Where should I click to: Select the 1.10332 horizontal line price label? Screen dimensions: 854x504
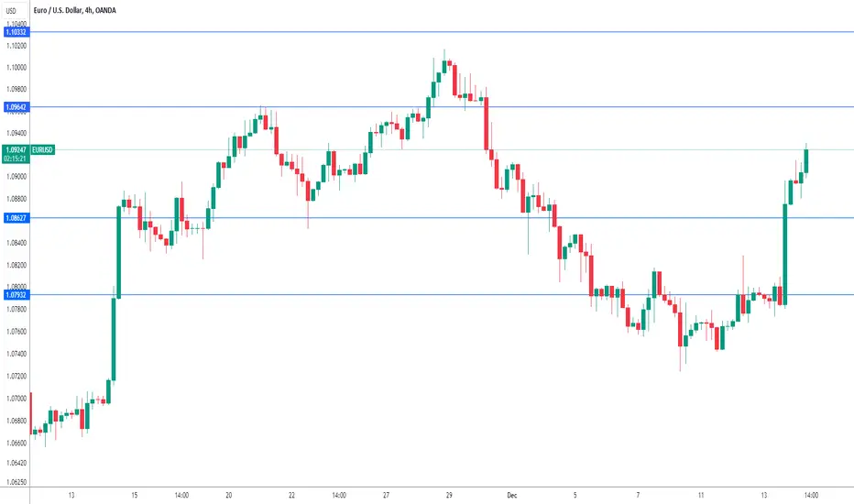(x=16, y=32)
